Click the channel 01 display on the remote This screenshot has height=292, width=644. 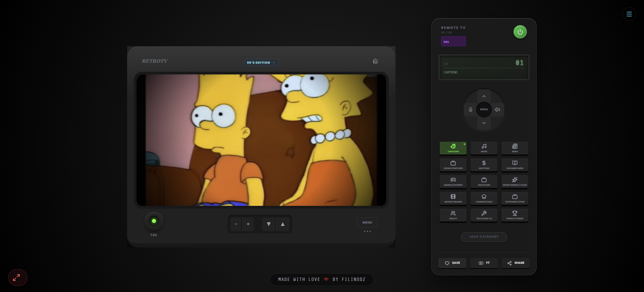click(484, 67)
